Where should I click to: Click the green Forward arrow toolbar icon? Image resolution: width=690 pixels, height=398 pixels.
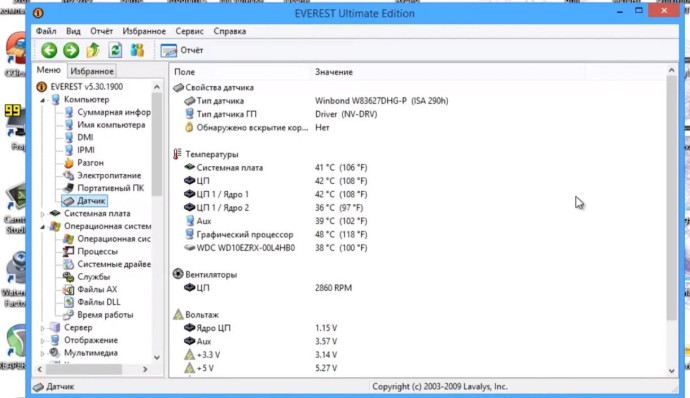point(71,50)
